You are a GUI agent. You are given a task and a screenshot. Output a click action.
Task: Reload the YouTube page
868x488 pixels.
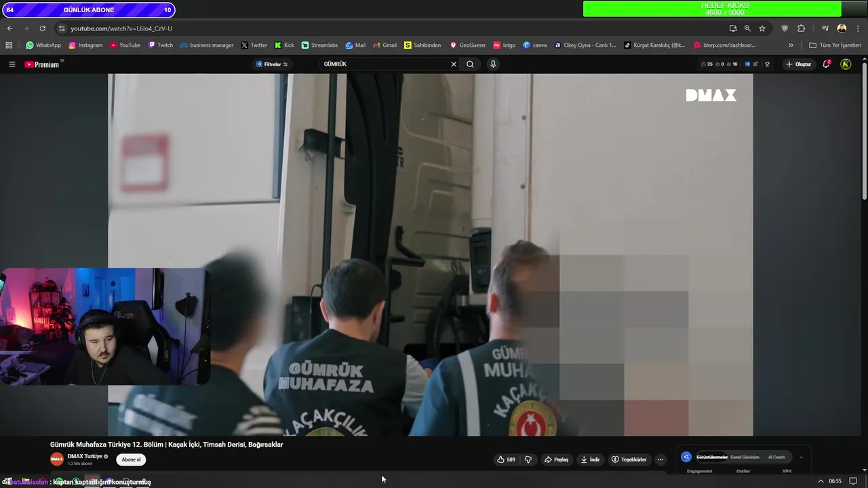click(x=42, y=28)
